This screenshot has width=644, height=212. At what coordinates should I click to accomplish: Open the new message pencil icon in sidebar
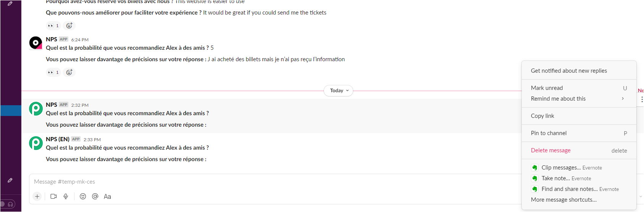(10, 180)
